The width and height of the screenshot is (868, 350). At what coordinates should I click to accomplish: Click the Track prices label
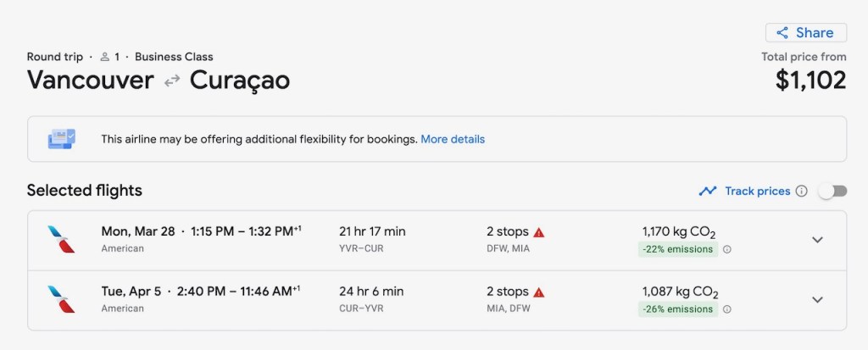point(757,192)
